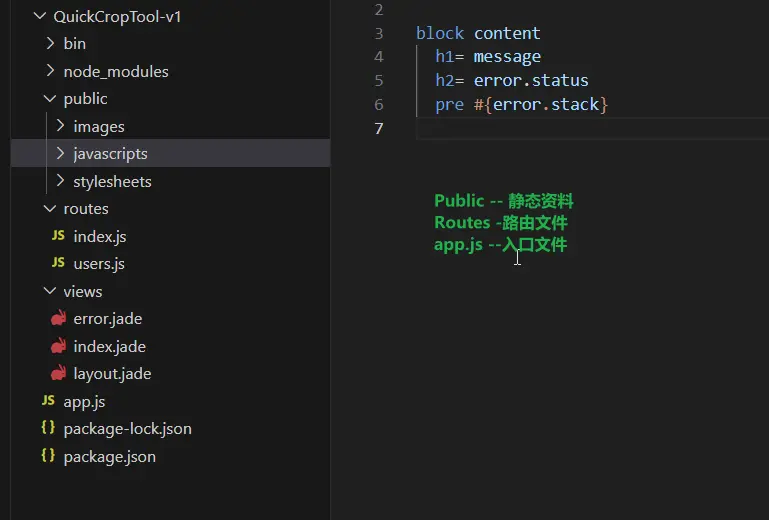769x520 pixels.
Task: Click the JS icon beside app.js
Action: tap(48, 401)
